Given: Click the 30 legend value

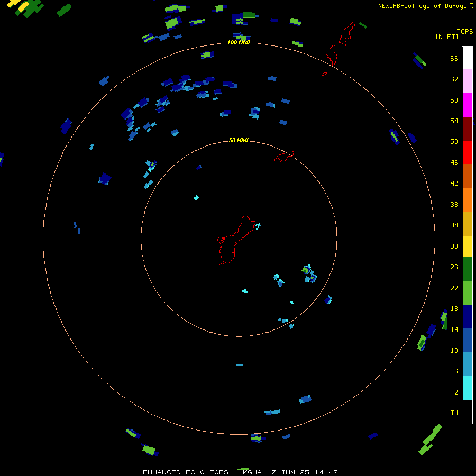Looking at the screenshot, I should click(454, 246).
